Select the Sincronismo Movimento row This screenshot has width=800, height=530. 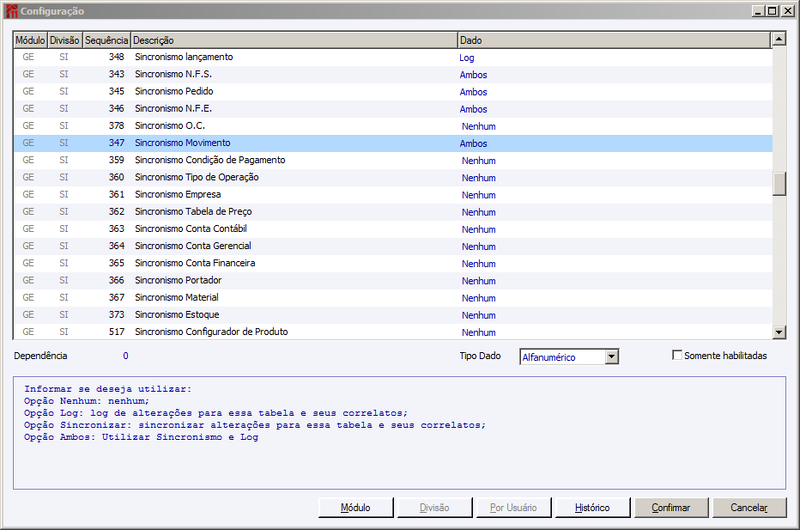393,143
